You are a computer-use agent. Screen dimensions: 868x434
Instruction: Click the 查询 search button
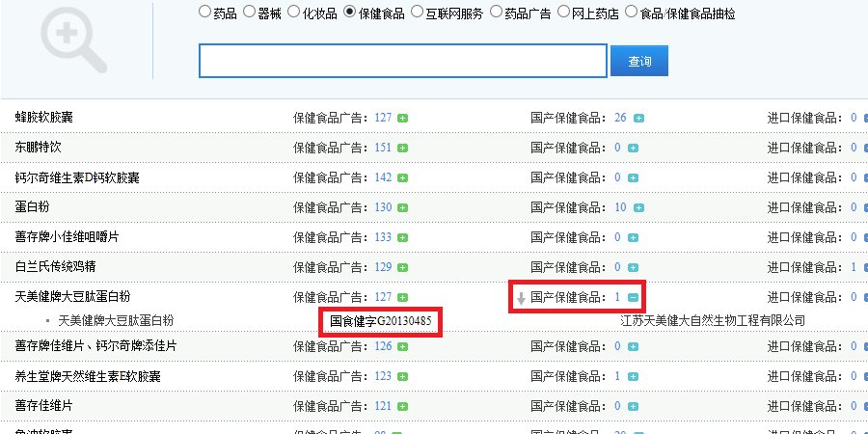pos(638,61)
